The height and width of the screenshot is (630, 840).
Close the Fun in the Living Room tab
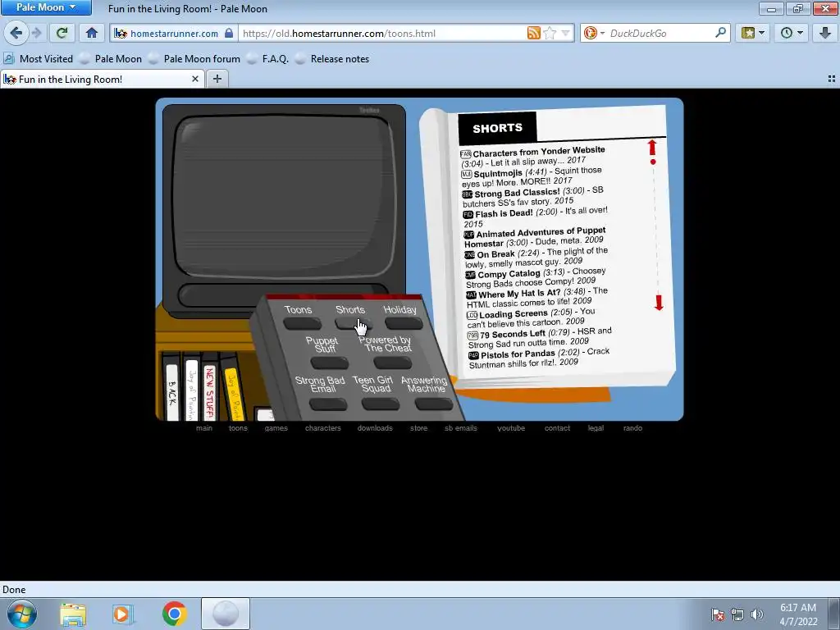195,79
